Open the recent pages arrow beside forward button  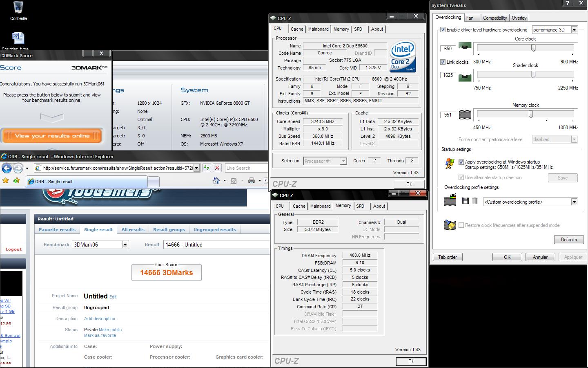27,168
